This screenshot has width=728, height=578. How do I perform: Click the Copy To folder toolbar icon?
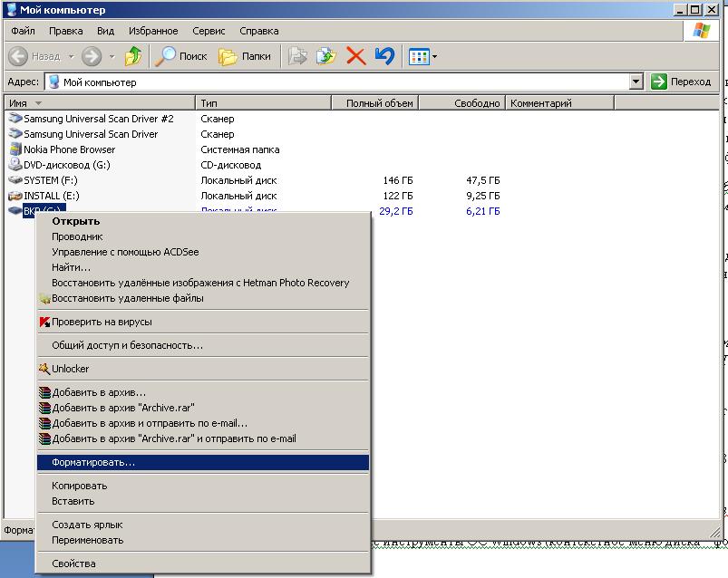(325, 56)
